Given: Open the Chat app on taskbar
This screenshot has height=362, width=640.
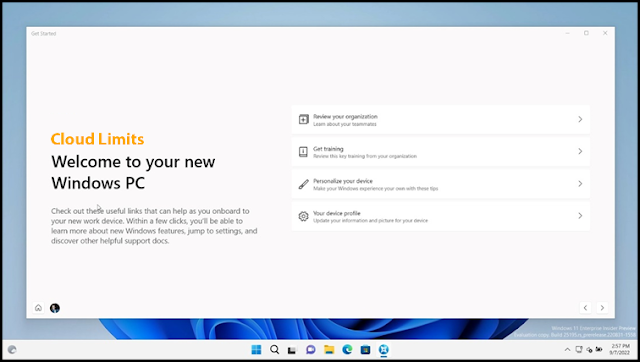Looking at the screenshot, I should coord(311,350).
